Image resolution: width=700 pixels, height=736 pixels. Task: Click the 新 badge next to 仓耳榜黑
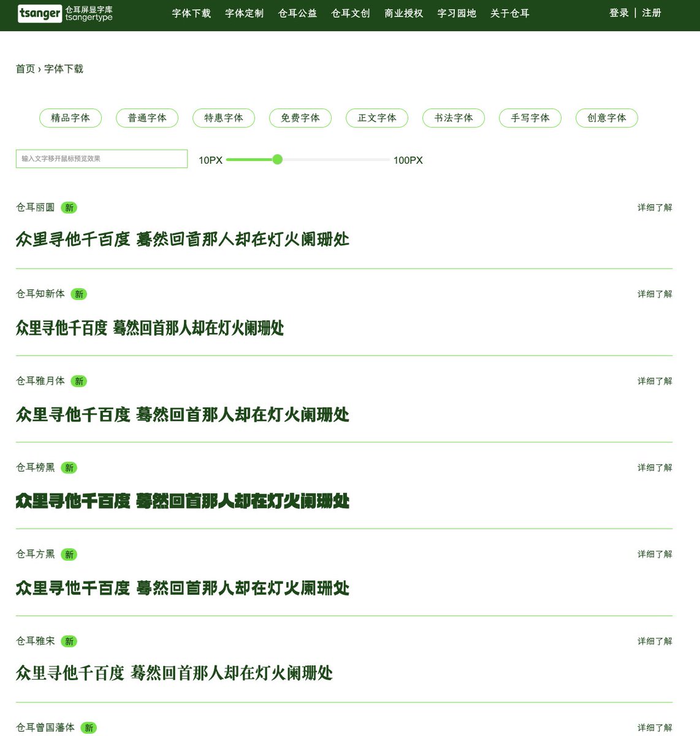click(x=69, y=467)
